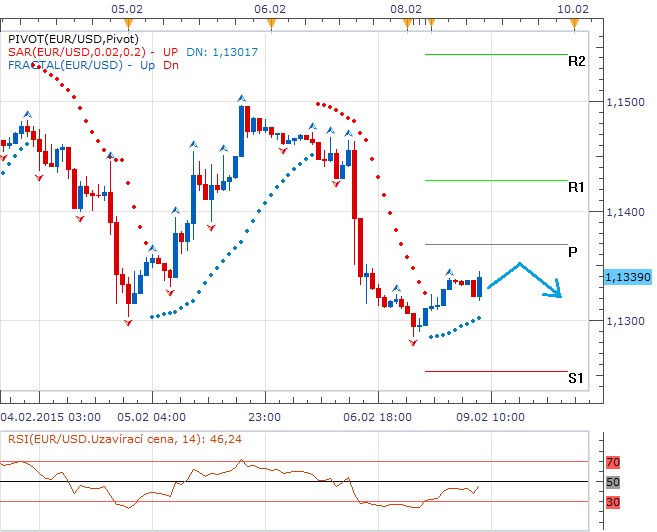The width and height of the screenshot is (657, 532).
Task: Click the green R1 horizontal line
Action: [496, 181]
